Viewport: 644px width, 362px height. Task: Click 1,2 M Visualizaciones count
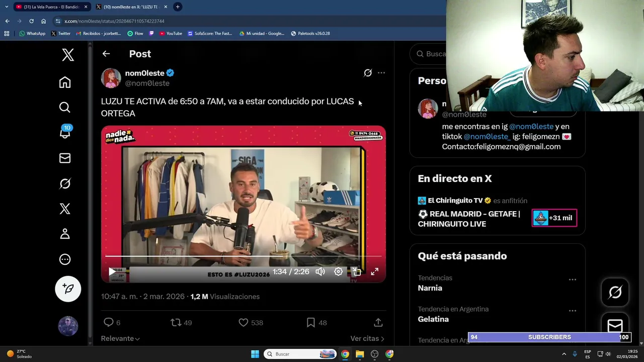(x=225, y=297)
